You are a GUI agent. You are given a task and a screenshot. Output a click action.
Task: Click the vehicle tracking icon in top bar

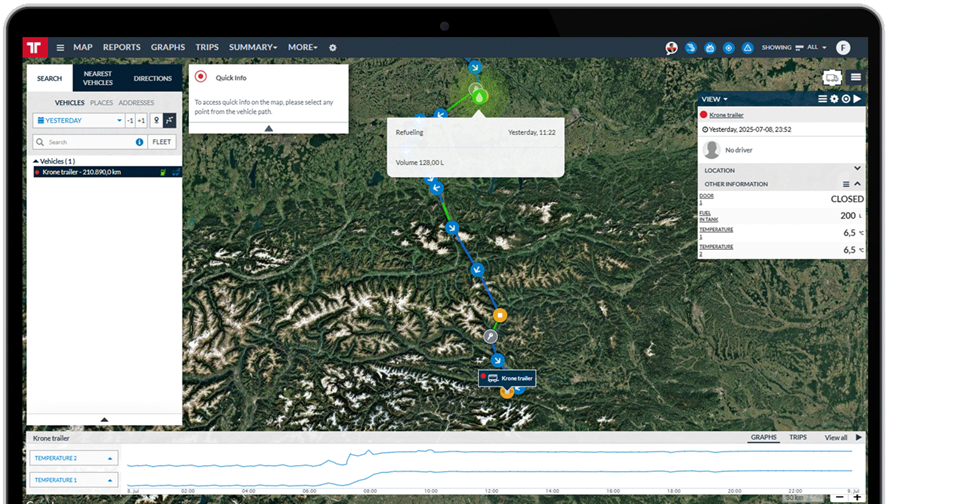coord(691,47)
